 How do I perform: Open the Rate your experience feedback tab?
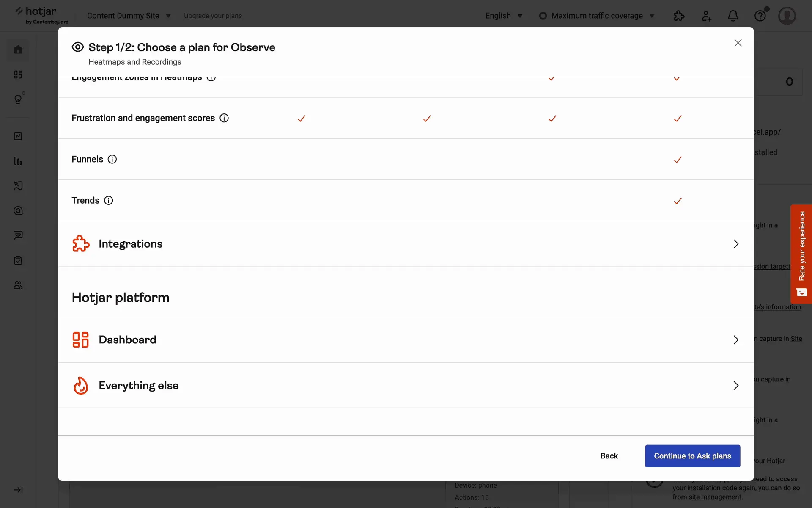(x=801, y=254)
